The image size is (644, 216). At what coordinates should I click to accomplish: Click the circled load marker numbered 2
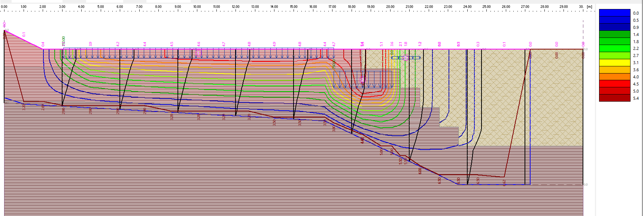tap(362, 79)
